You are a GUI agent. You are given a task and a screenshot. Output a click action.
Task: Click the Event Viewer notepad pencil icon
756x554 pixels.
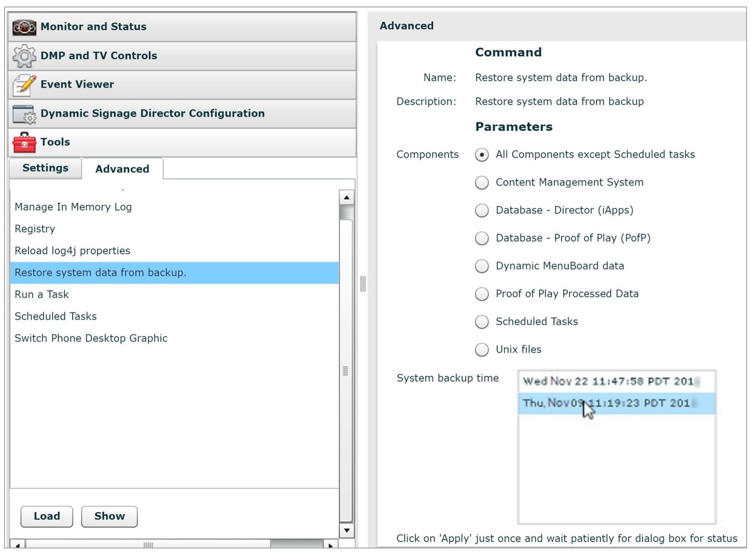[x=24, y=85]
